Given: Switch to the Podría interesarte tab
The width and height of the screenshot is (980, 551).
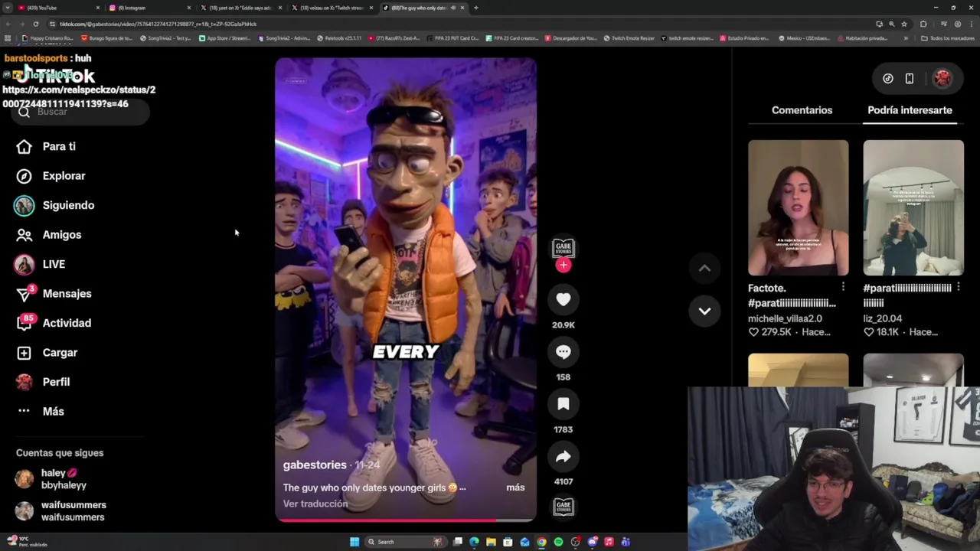Looking at the screenshot, I should (x=910, y=110).
